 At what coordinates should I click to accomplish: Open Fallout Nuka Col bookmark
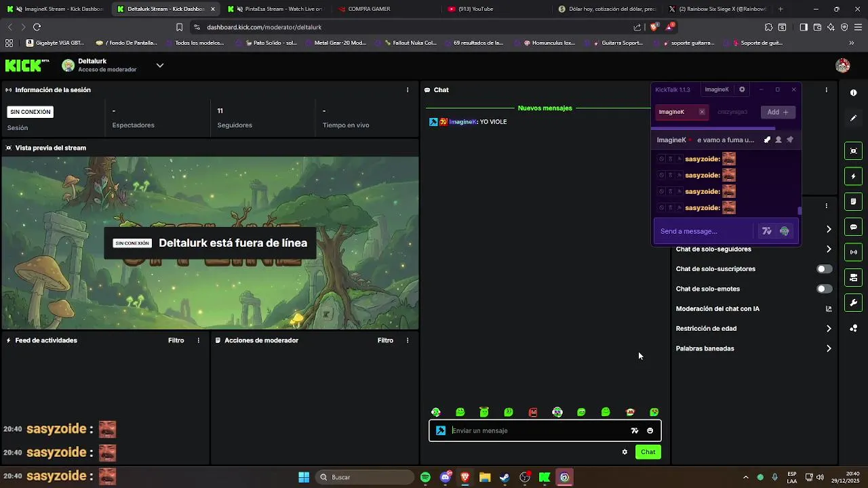tap(410, 43)
